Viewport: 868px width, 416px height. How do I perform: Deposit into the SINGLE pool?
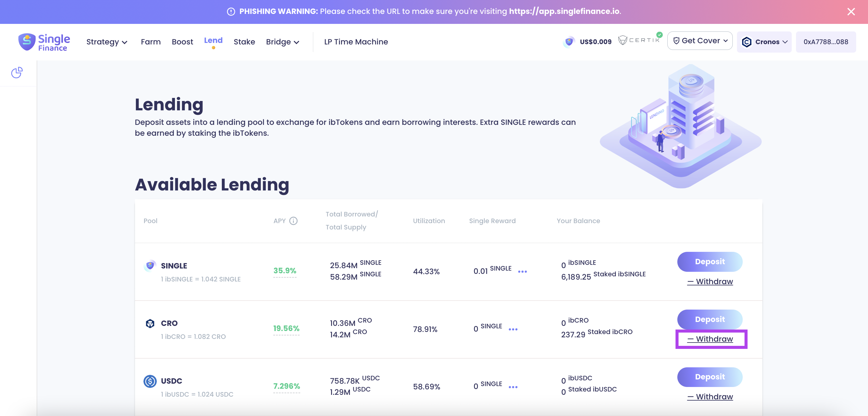coord(710,262)
